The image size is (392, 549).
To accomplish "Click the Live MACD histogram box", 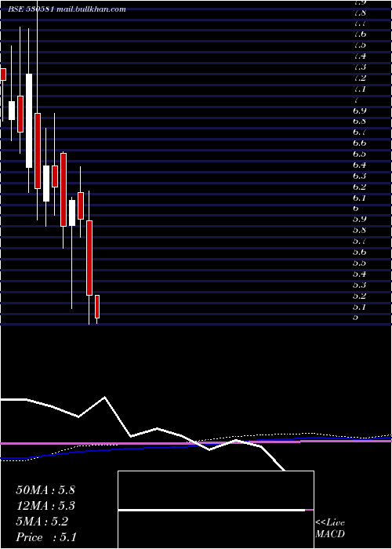I will (x=216, y=510).
